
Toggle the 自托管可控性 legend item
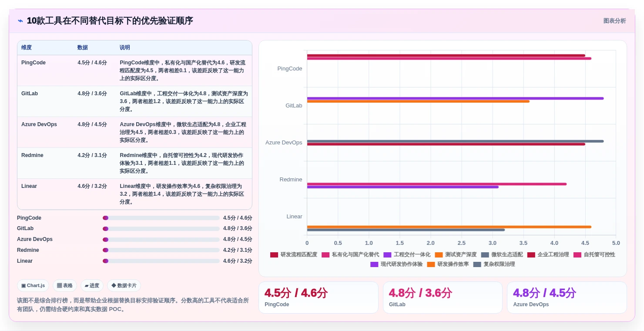coord(594,255)
